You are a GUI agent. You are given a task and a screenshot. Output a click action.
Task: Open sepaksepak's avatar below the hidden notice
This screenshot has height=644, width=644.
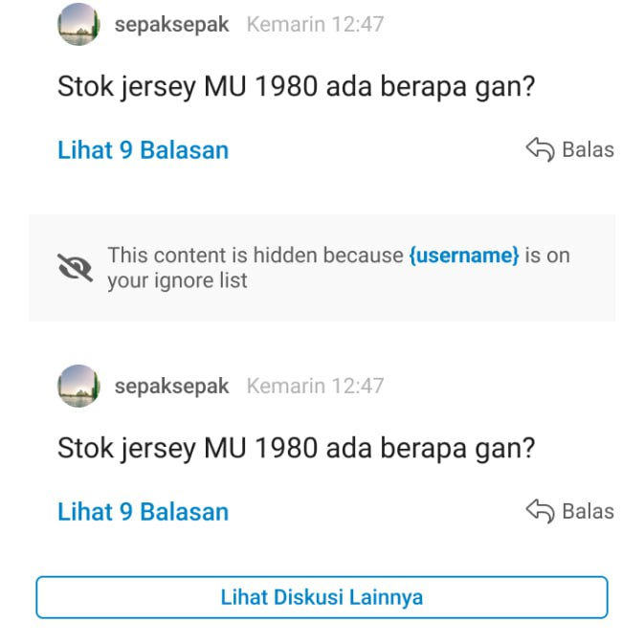coord(78,386)
